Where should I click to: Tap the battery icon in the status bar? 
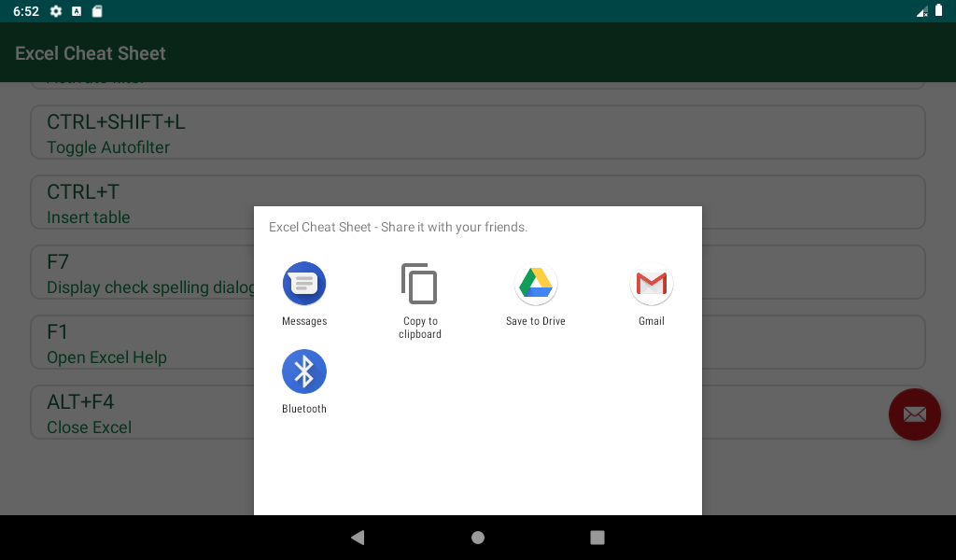939,10
